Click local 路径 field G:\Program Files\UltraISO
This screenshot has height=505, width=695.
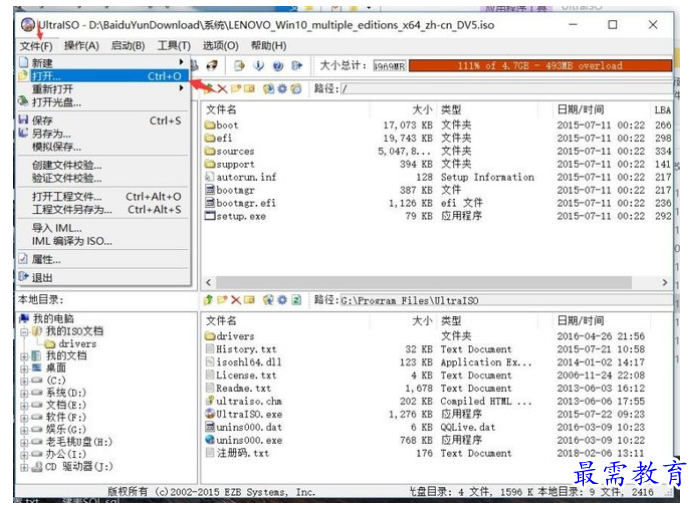pos(505,300)
